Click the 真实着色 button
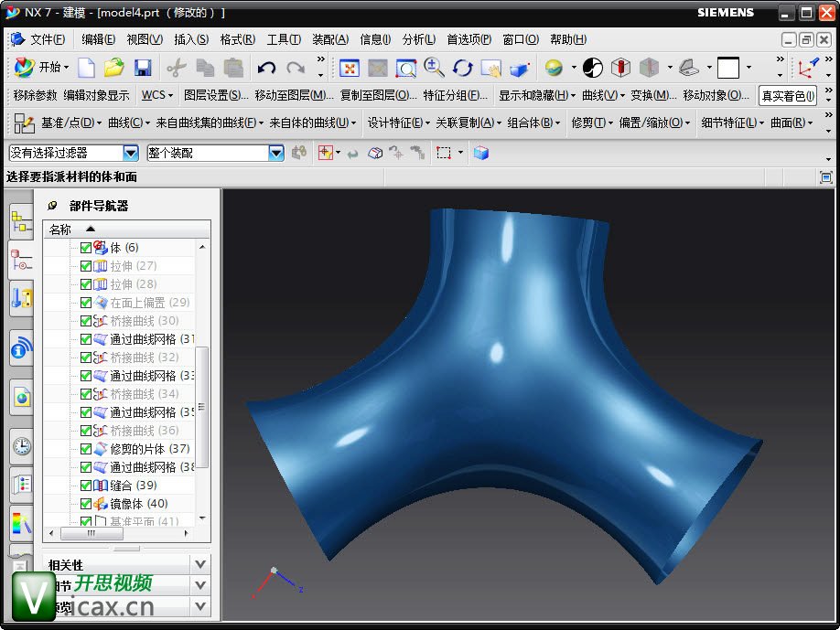 click(x=787, y=96)
